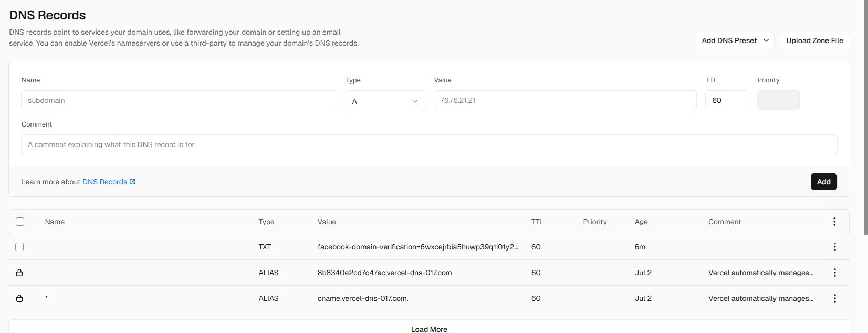Click the Priority column header in table

[595, 222]
